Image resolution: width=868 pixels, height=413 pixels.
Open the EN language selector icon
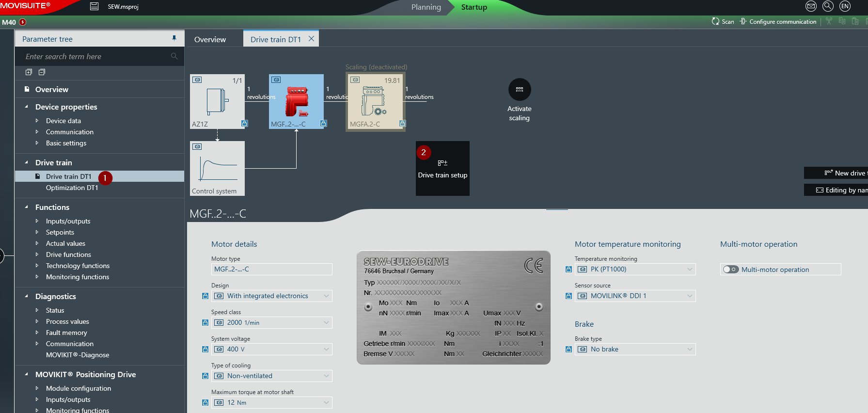coord(845,6)
